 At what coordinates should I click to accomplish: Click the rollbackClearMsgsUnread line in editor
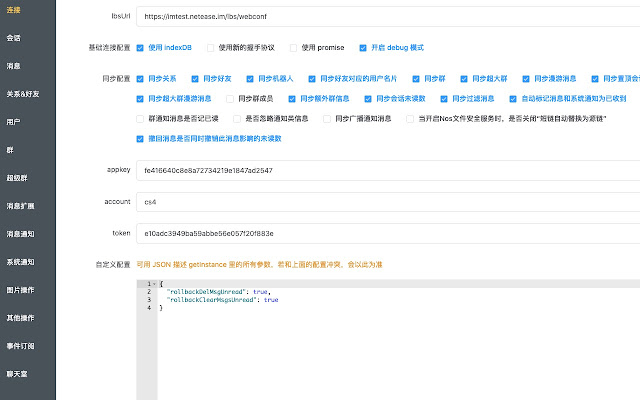[222, 300]
